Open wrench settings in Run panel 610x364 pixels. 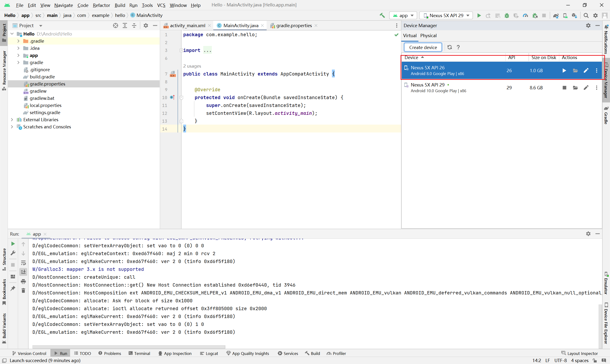click(13, 253)
